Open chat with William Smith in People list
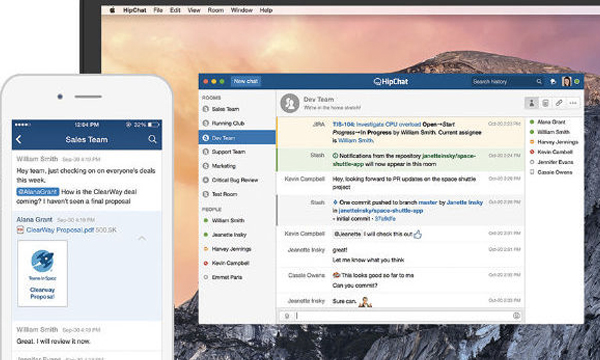 tap(237, 220)
